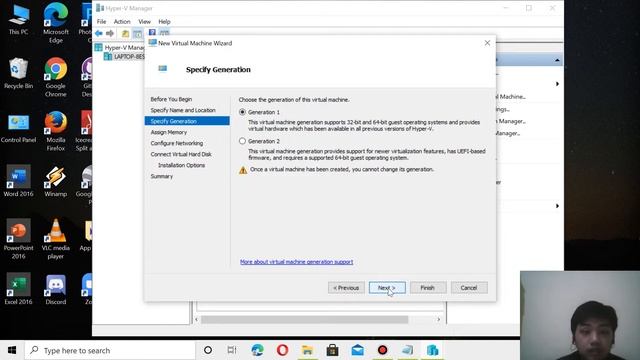The image size is (640, 360).
Task: Open Microsoft Store from the taskbar
Action: [332, 350]
